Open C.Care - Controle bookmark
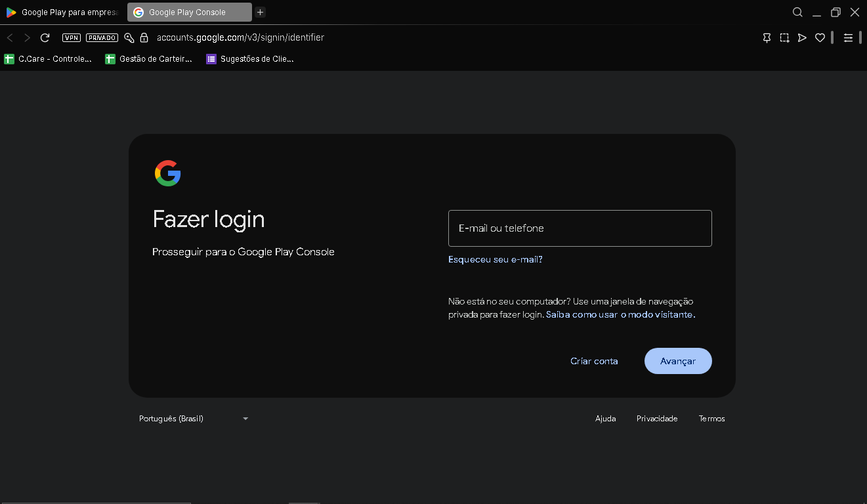 pos(48,59)
